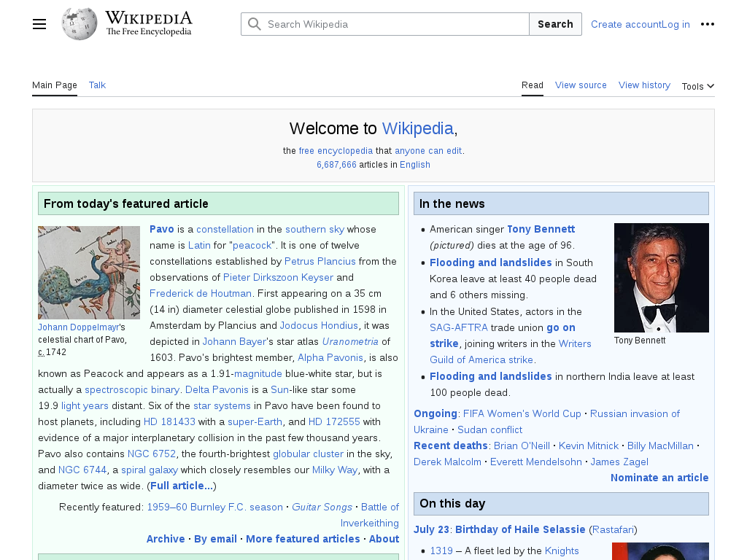Image resolution: width=747 pixels, height=560 pixels.
Task: Open the Alpha Pavonis link
Action: (x=330, y=357)
